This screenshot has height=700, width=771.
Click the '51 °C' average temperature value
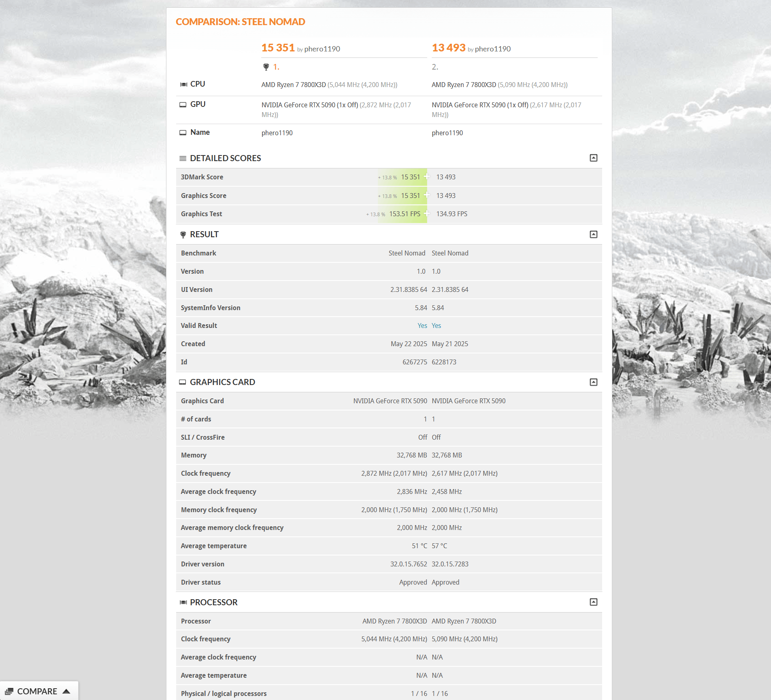click(419, 546)
